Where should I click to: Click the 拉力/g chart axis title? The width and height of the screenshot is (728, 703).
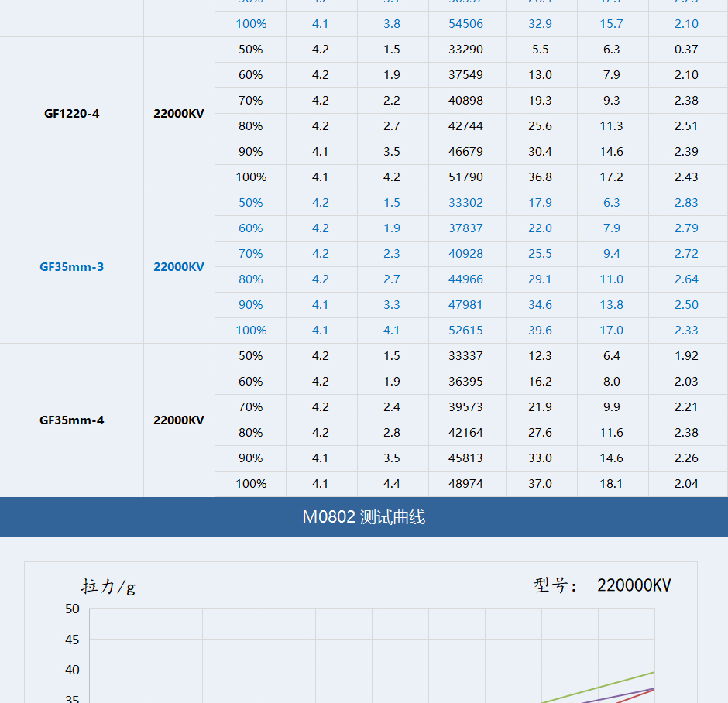108,586
